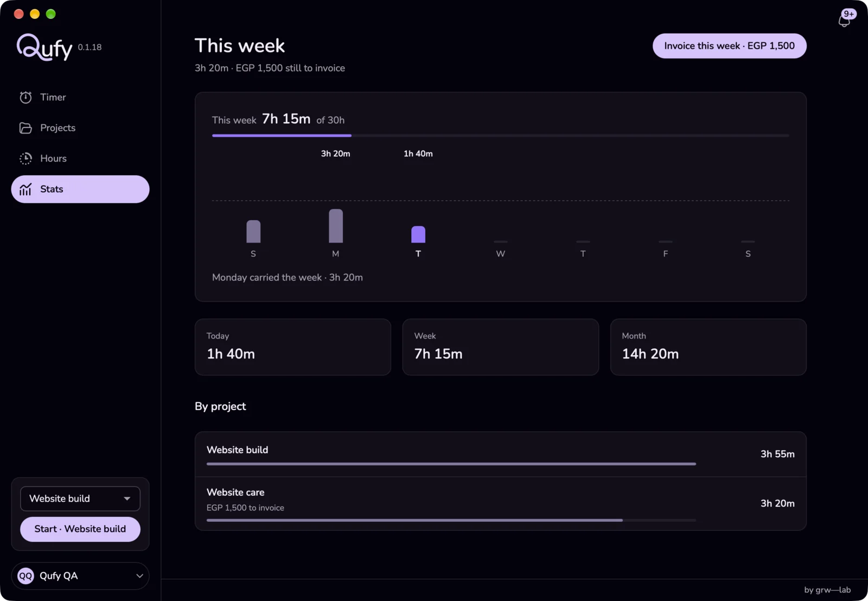
Task: Click the Website build progress bar
Action: coord(451,464)
